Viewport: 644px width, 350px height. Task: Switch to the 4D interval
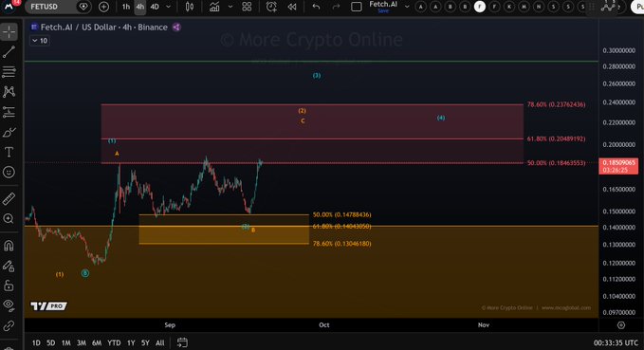tap(155, 7)
